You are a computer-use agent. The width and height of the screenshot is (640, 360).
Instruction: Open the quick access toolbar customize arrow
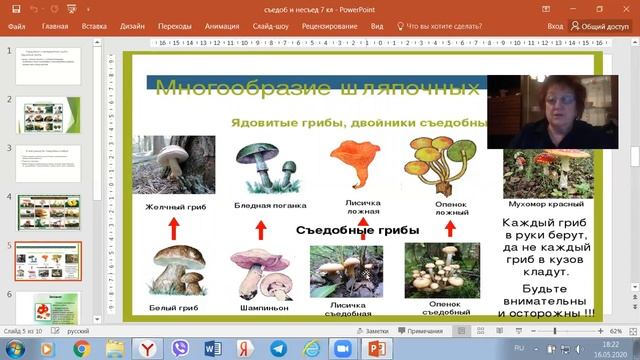(88, 9)
